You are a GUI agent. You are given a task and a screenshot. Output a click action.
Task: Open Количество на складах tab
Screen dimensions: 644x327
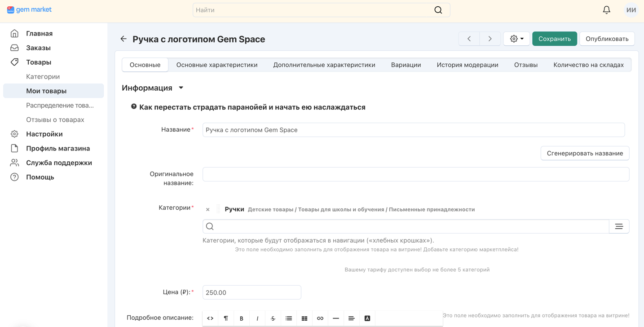[588, 65]
